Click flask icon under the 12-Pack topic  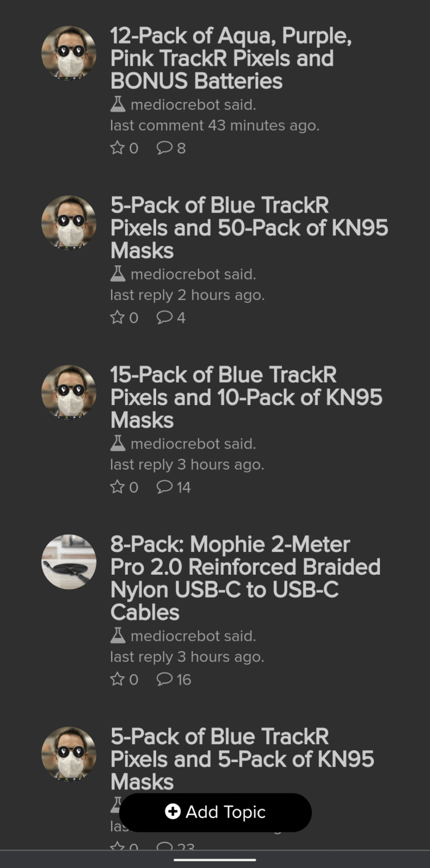pos(118,104)
